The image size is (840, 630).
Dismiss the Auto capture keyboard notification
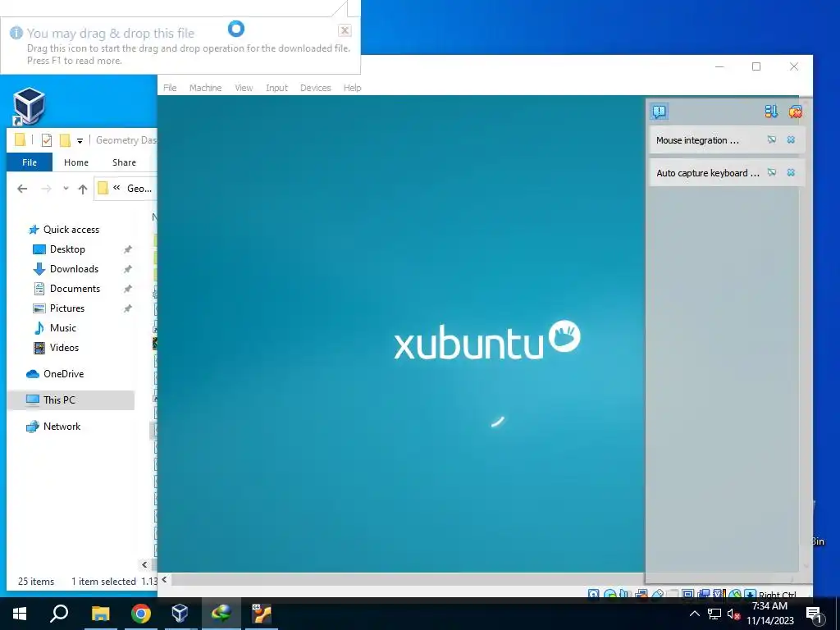(x=791, y=172)
